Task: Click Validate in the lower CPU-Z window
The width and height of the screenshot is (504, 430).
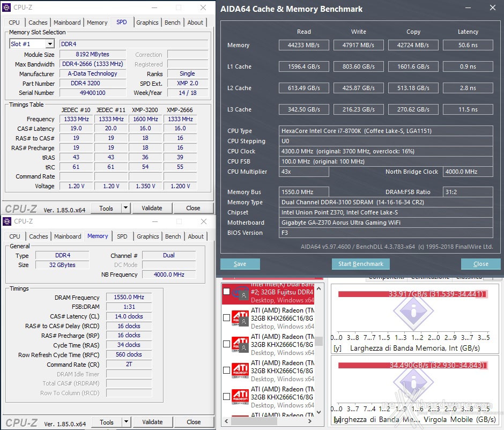Action: 152,421
